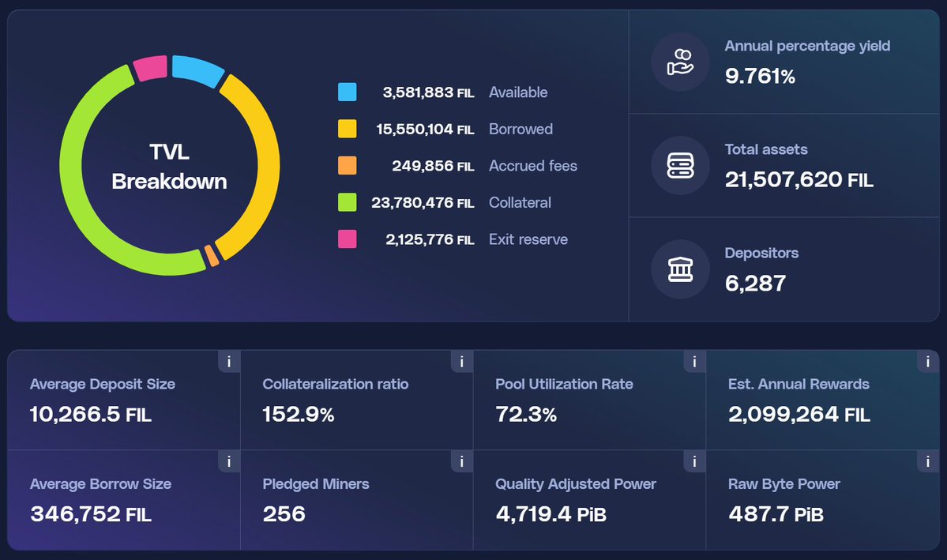This screenshot has width=947, height=560.
Task: Click the Total assets value 21,507,620 FIL
Action: click(799, 179)
